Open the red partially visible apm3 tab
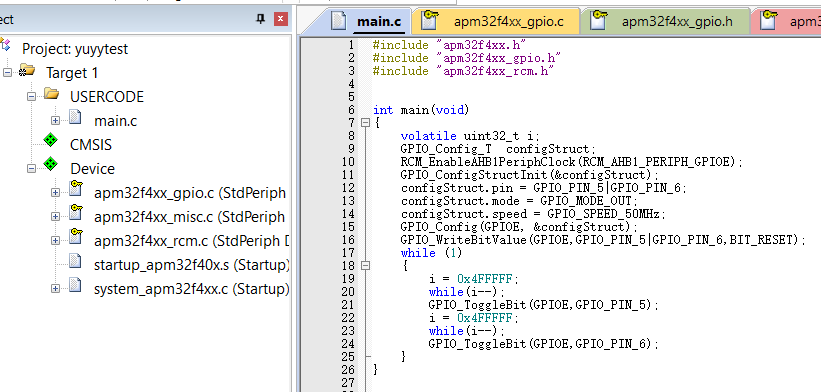 click(785, 22)
